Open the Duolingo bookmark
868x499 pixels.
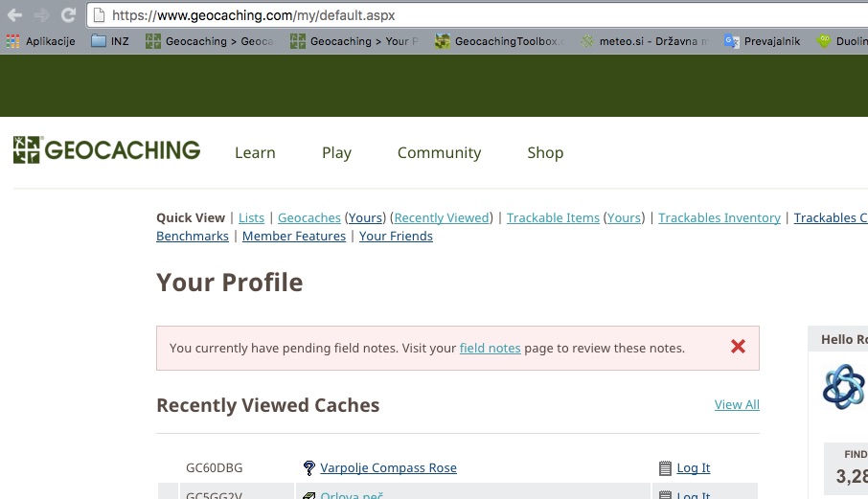click(x=842, y=41)
